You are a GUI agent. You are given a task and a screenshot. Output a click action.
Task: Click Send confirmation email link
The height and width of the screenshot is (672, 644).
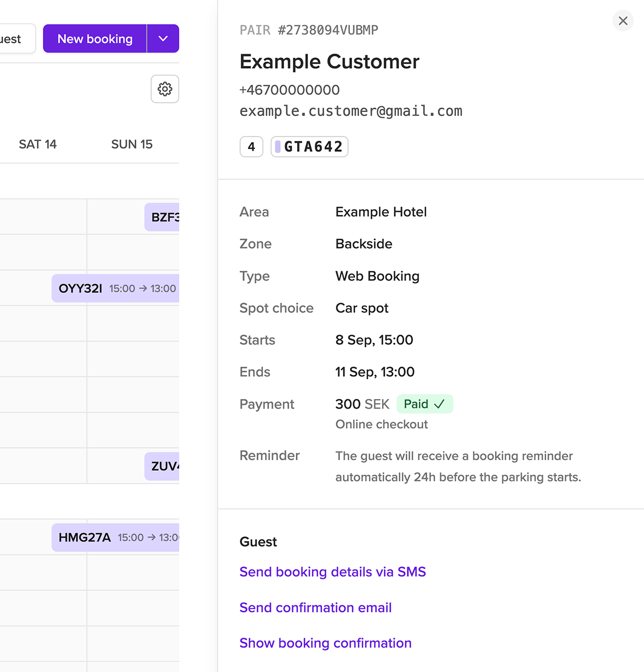(316, 608)
